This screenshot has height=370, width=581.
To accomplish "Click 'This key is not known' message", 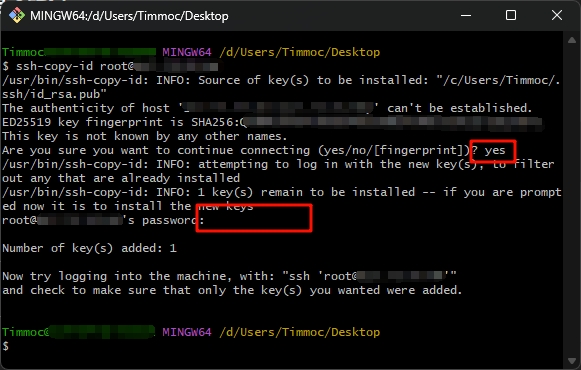I will pos(145,136).
